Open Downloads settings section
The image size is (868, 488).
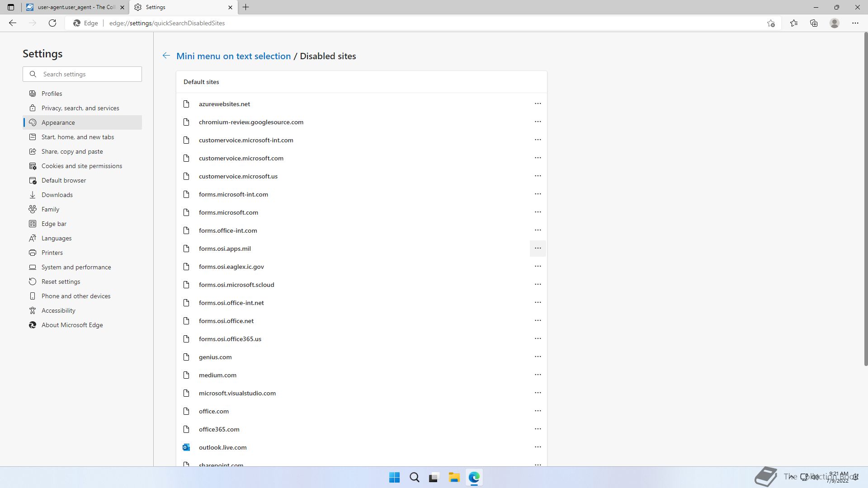click(x=82, y=195)
